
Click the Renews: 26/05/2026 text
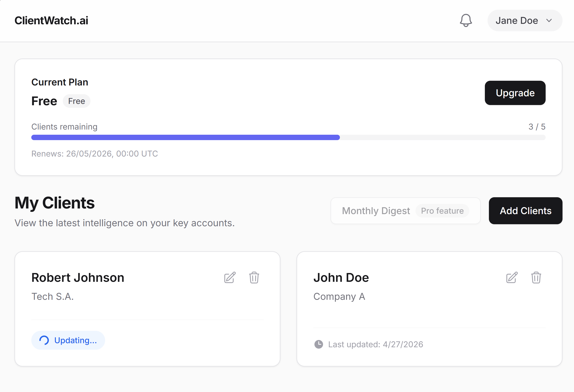95,154
